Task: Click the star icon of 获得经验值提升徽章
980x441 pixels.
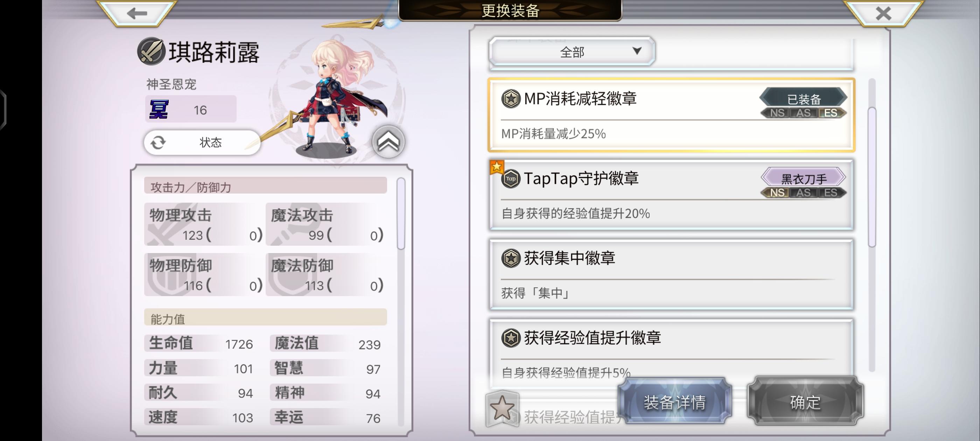Action: click(510, 338)
